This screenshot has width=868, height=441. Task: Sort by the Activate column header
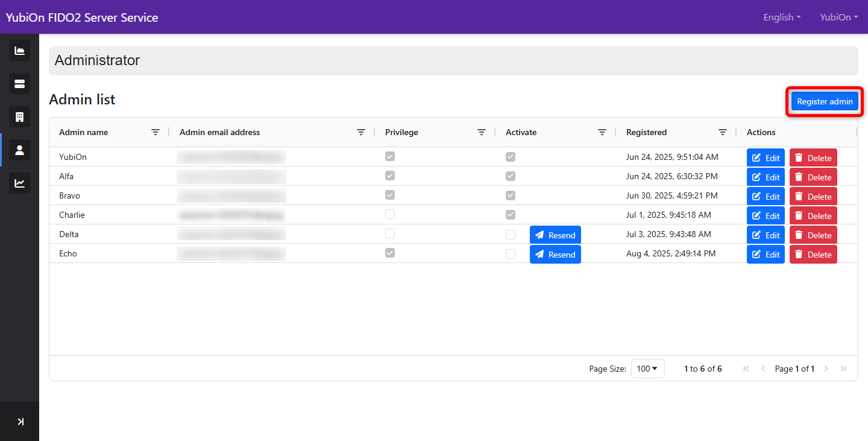click(521, 132)
